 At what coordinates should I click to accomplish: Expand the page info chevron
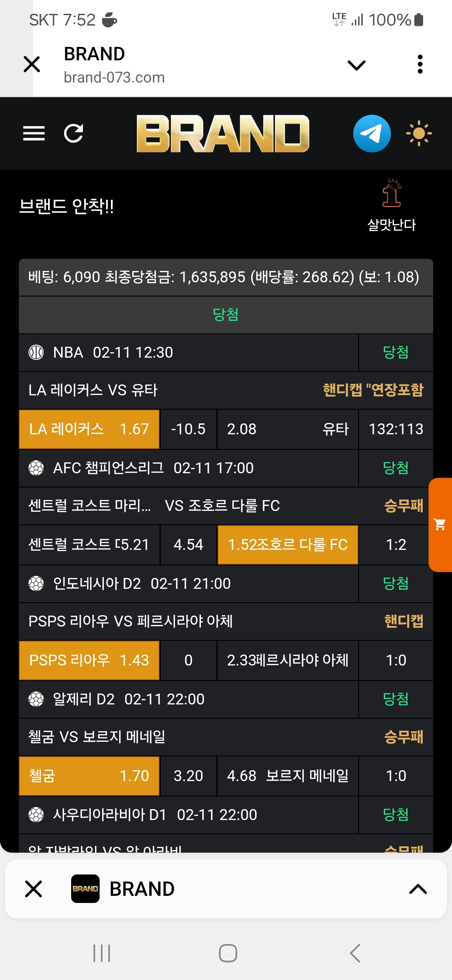[357, 65]
